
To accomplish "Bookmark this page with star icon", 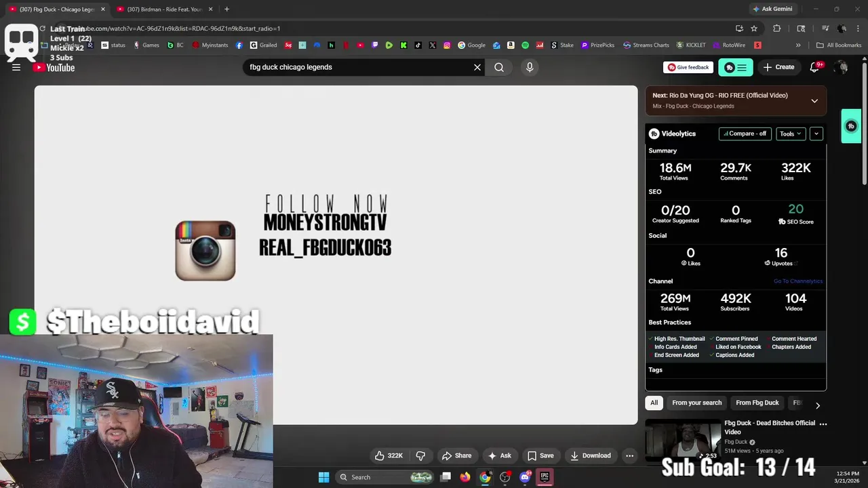I will click(x=754, y=28).
